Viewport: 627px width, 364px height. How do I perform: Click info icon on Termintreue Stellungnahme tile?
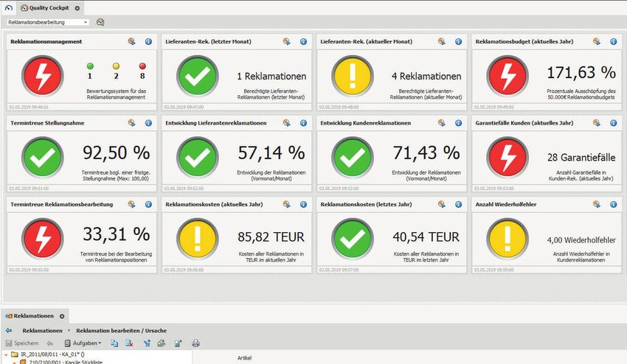pos(148,123)
